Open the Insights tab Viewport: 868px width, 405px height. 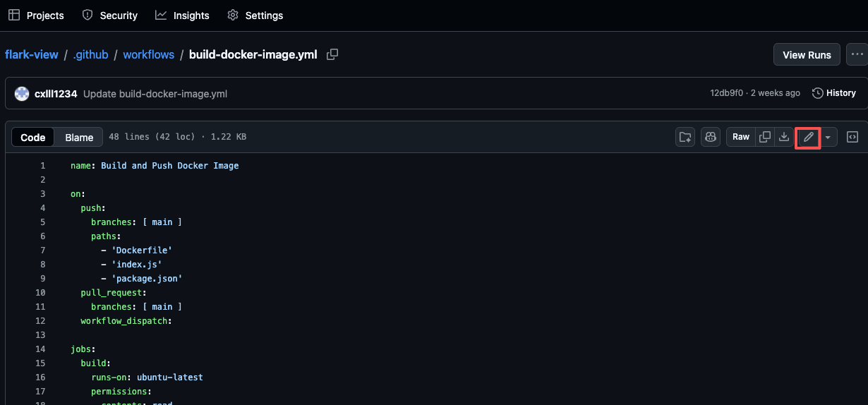click(x=182, y=15)
